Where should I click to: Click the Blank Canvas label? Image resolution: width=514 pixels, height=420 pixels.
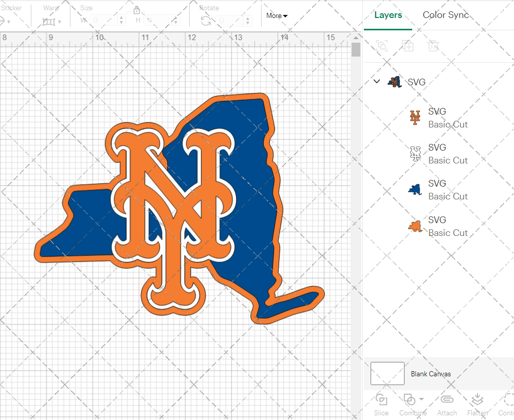[431, 374]
